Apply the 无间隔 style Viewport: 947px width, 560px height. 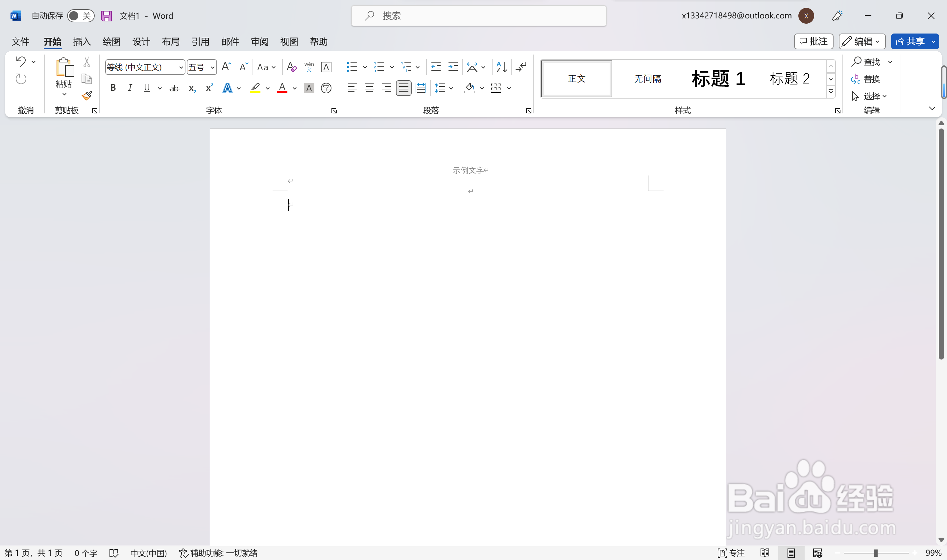click(x=648, y=79)
